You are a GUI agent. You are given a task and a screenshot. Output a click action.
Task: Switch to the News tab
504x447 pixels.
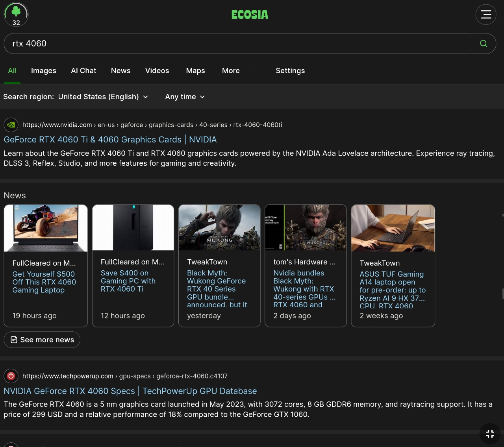[x=120, y=71]
